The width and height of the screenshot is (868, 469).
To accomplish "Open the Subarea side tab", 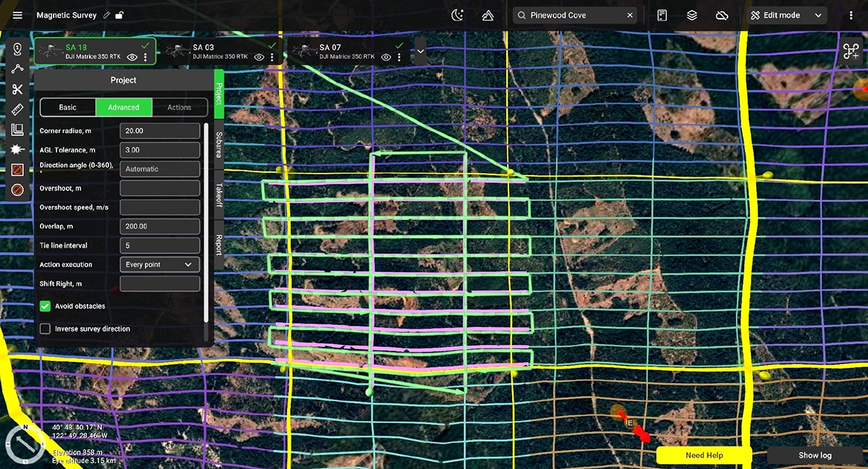I will click(218, 144).
